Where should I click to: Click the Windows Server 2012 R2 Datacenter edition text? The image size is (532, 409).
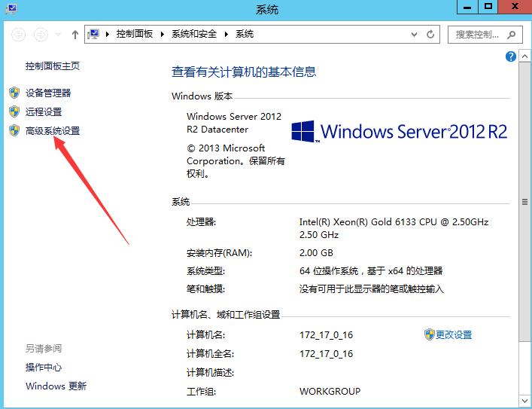point(234,123)
